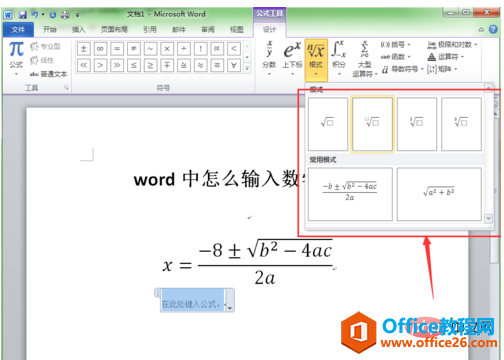The width and height of the screenshot is (504, 360).
Task: Insert the division ÷ symbol
Action: [x=184, y=49]
